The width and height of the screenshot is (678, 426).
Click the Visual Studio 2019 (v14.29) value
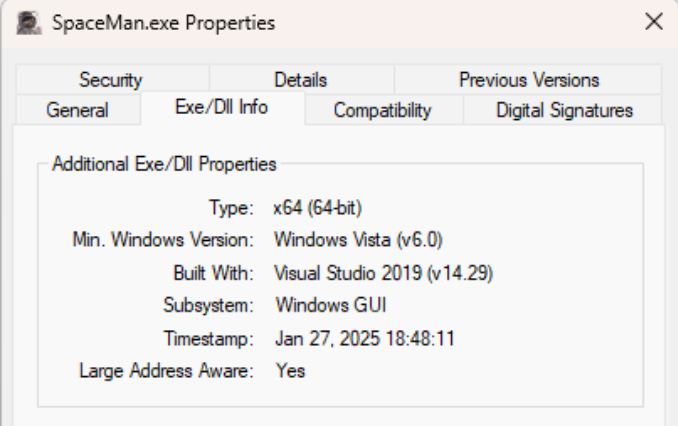point(383,272)
